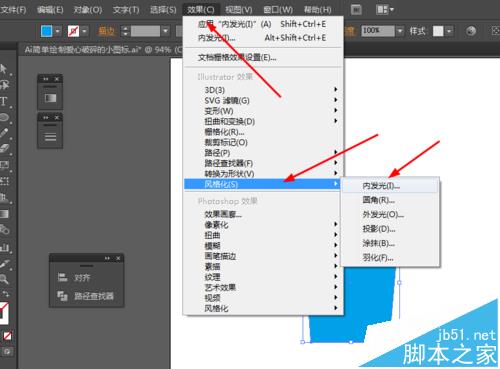This screenshot has height=369, width=500.
Task: Click the 描边 stroke link
Action: pos(107,31)
